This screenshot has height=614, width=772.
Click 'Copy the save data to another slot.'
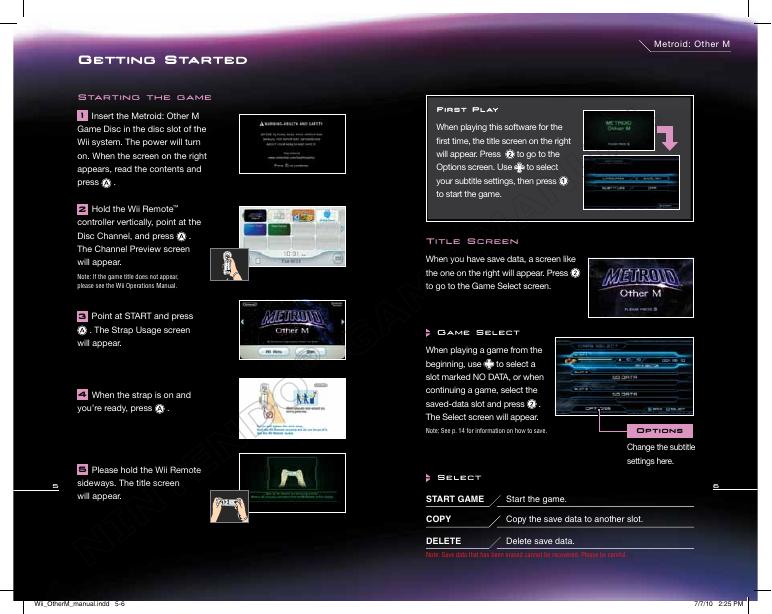click(x=574, y=519)
